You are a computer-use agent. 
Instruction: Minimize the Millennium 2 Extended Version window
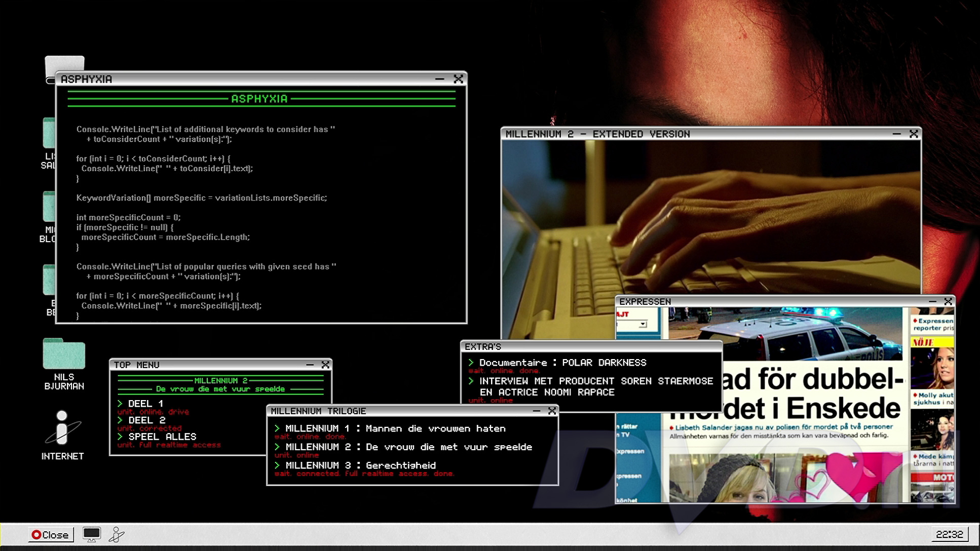tap(896, 134)
